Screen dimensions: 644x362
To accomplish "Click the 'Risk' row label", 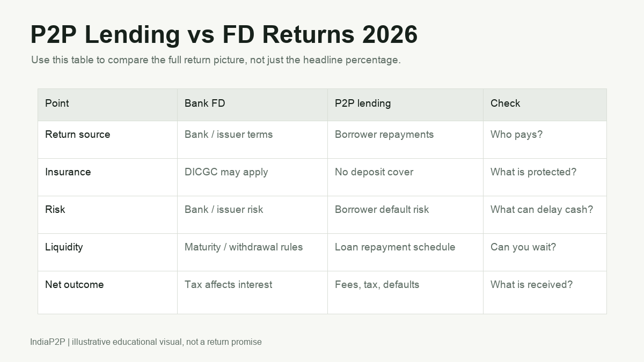I will [x=55, y=210].
